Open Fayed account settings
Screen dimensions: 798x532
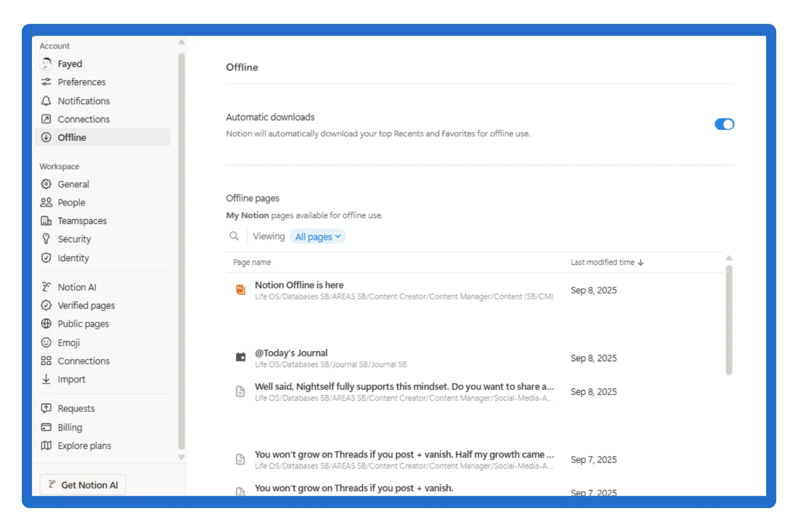click(x=102, y=64)
